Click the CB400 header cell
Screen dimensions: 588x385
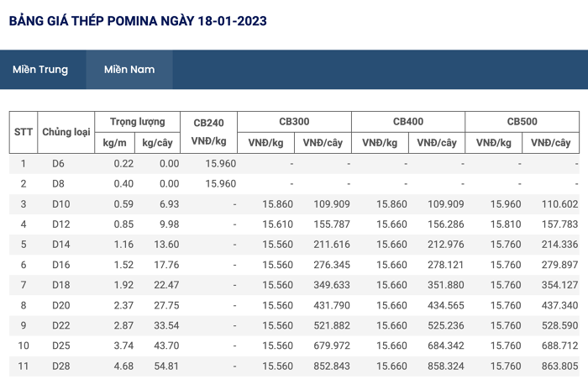pos(408,122)
